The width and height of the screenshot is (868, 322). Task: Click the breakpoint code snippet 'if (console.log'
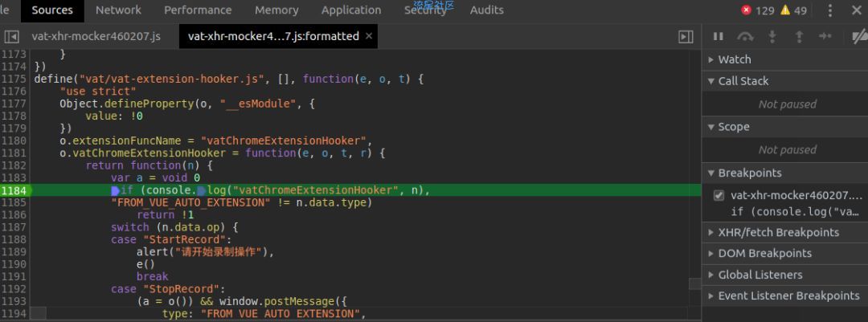tap(796, 212)
